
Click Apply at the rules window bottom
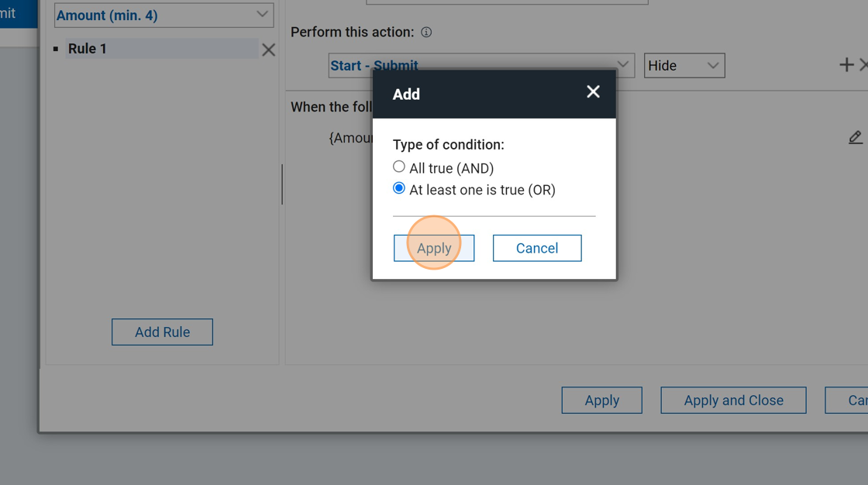(x=601, y=401)
